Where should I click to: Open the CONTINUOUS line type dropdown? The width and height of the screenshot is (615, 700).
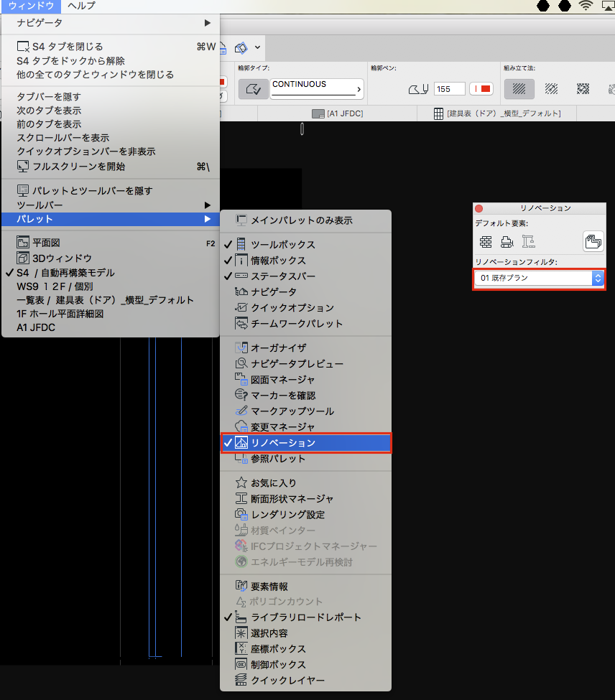click(x=317, y=89)
